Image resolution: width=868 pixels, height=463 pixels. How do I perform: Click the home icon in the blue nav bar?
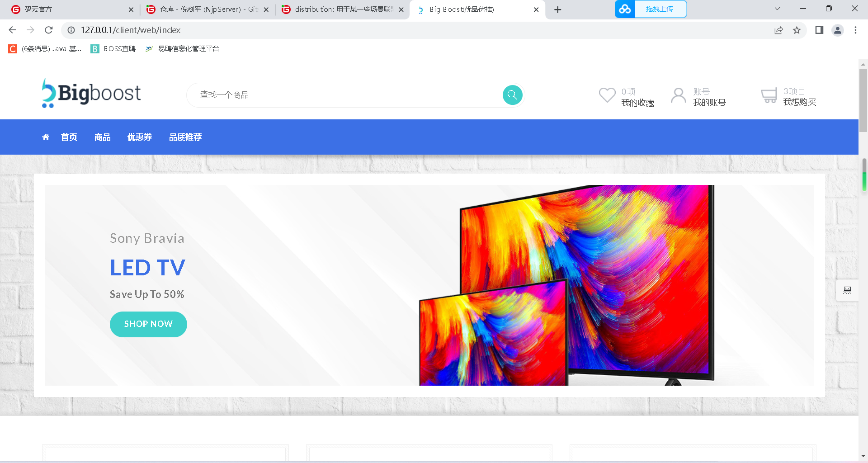tap(46, 137)
